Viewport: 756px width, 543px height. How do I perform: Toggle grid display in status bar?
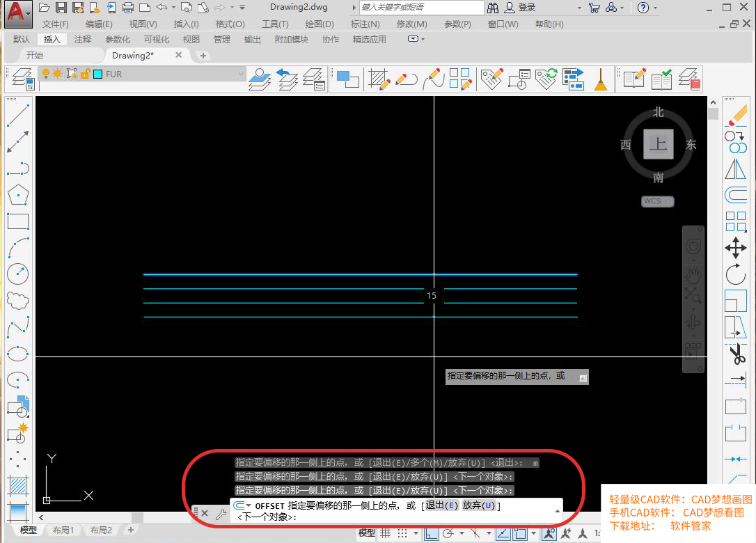pos(385,533)
